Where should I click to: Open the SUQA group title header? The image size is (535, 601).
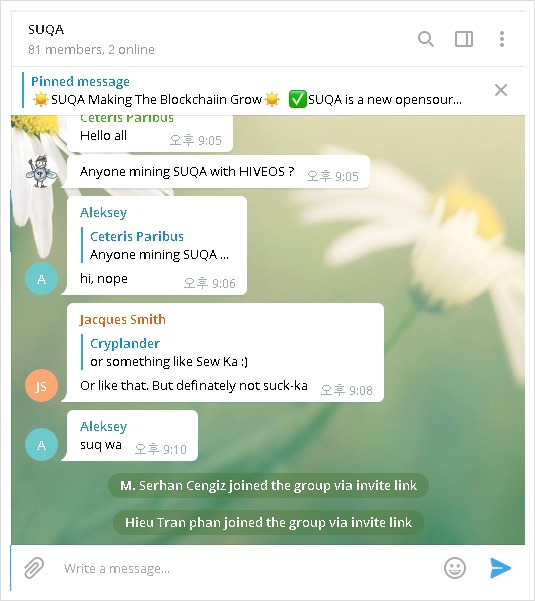(46, 30)
